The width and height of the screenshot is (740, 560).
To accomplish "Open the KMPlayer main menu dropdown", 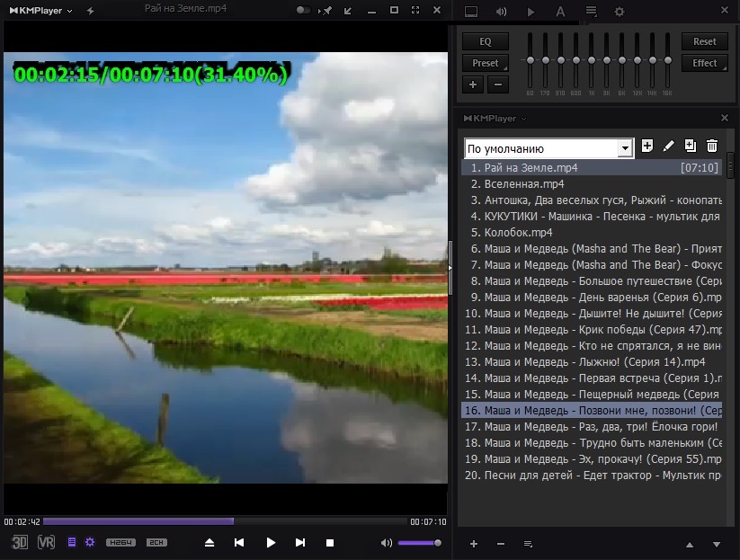I will pos(41,11).
